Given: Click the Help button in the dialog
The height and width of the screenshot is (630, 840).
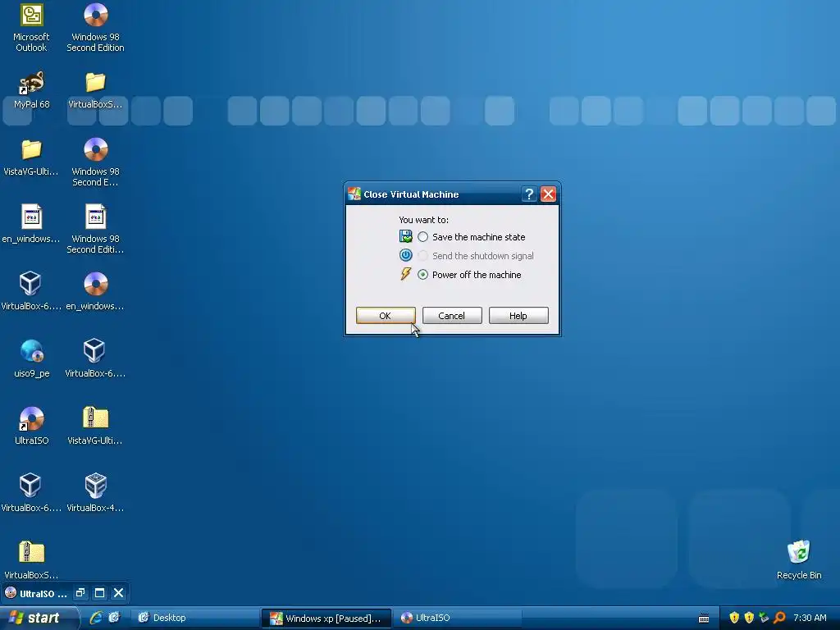Looking at the screenshot, I should click(518, 316).
